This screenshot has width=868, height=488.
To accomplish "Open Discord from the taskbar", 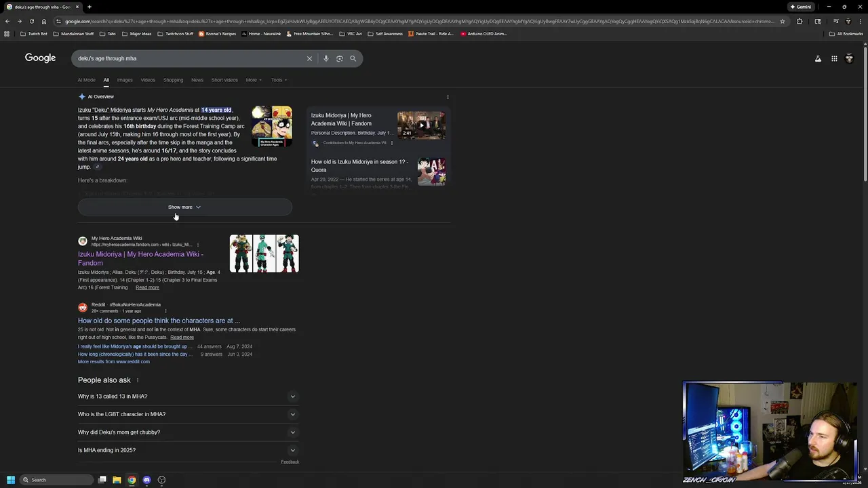I will [x=146, y=480].
